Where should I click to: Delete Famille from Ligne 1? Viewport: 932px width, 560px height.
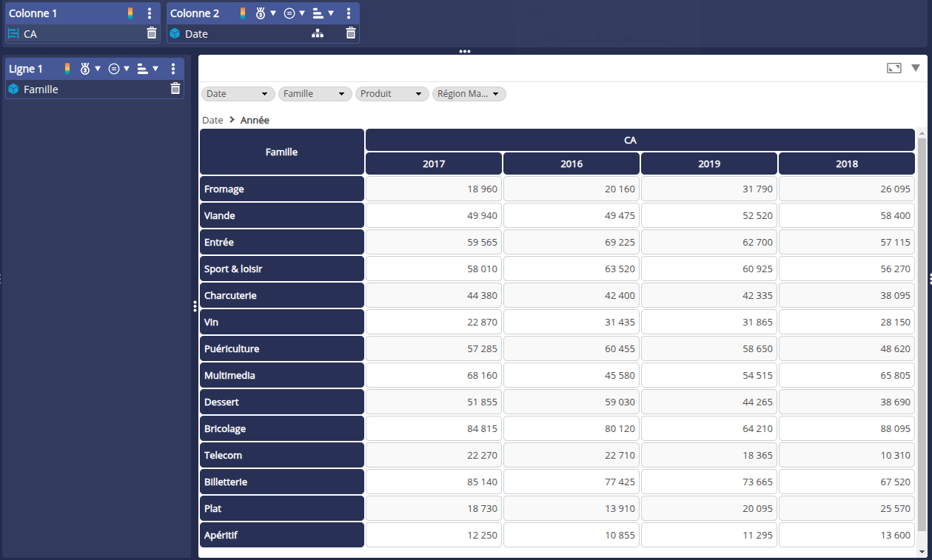click(x=175, y=89)
